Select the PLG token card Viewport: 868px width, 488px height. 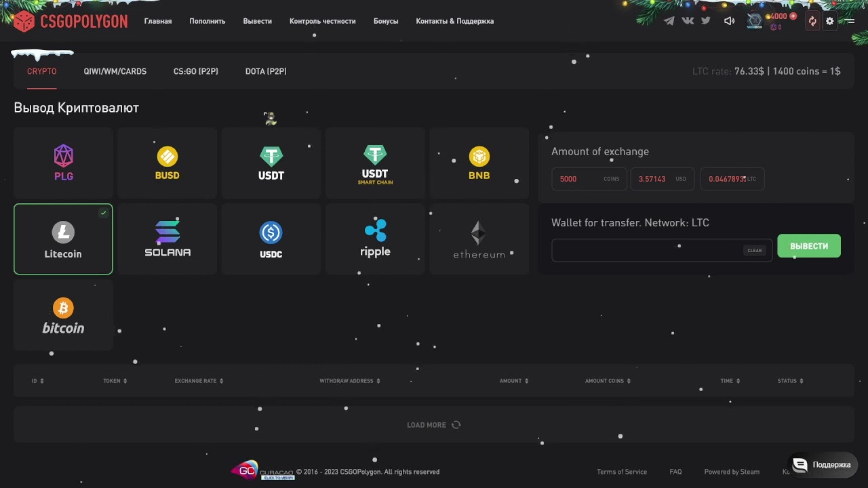[x=63, y=163]
